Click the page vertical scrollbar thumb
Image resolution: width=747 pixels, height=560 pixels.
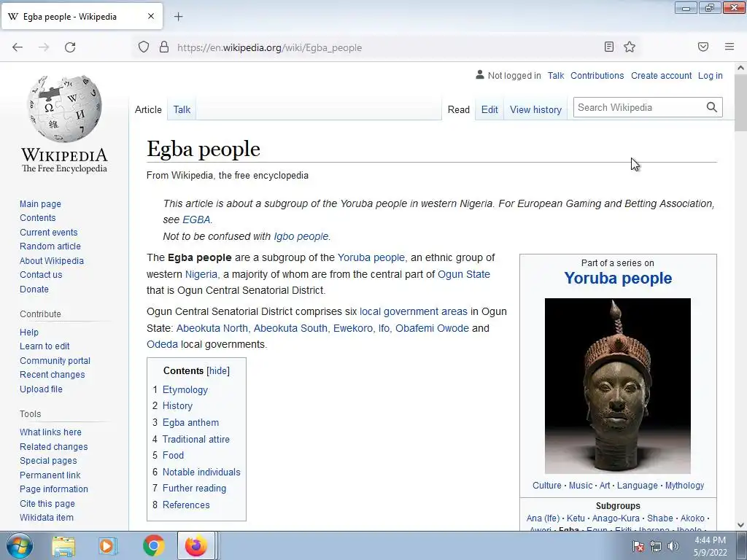point(740,102)
